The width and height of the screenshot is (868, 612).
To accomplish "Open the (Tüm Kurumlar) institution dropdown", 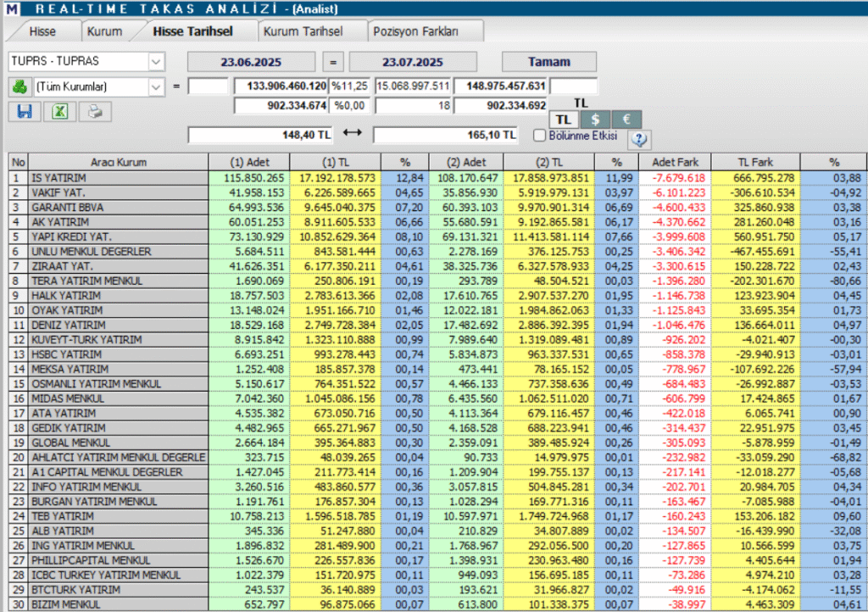I will pos(156,86).
